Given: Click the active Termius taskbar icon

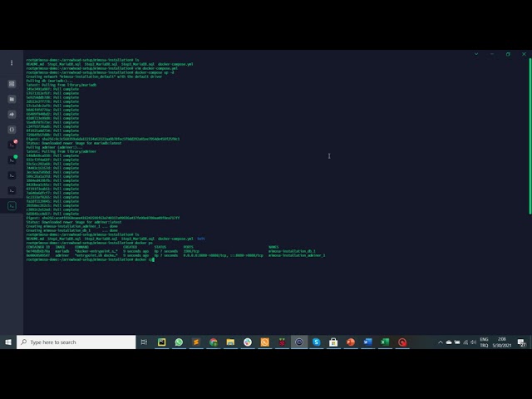Looking at the screenshot, I should tap(299, 342).
